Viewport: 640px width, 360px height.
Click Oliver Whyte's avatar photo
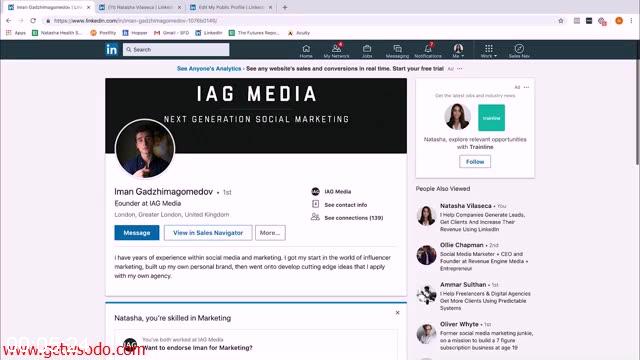coord(426,334)
